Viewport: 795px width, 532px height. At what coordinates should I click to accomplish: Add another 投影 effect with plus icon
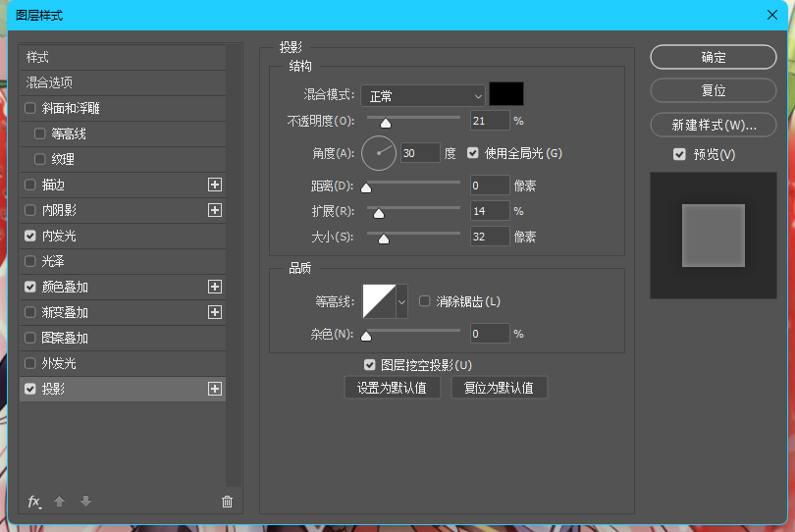tap(215, 389)
